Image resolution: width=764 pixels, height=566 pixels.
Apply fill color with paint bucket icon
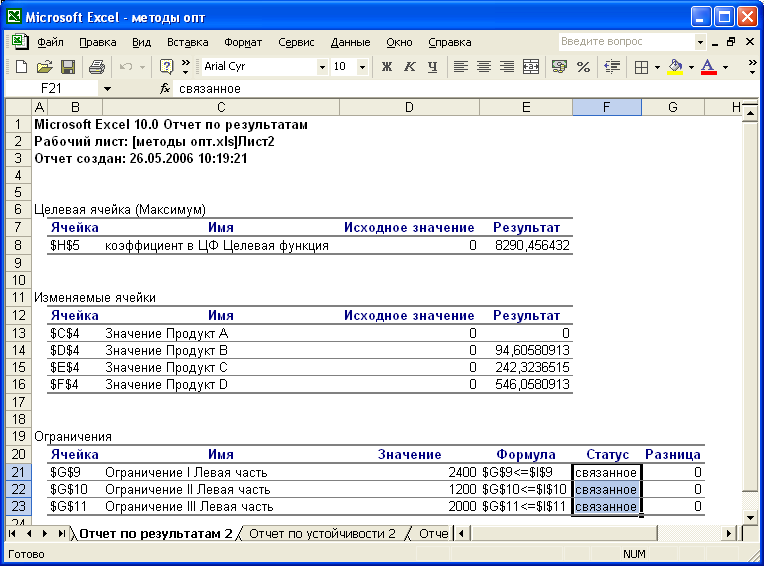[x=675, y=67]
